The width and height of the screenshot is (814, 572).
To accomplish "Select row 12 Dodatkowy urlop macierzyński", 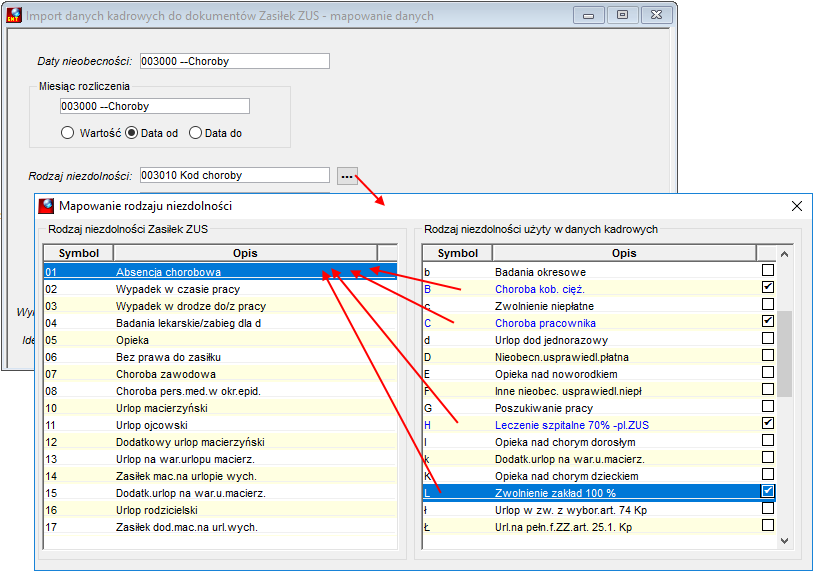I will point(220,442).
